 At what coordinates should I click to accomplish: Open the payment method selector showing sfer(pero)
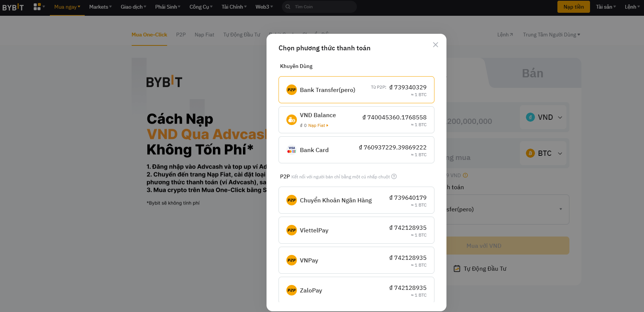(x=508, y=209)
